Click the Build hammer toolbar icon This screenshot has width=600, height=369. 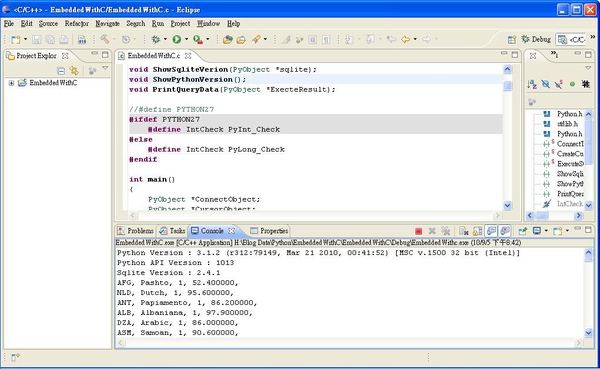pos(105,39)
